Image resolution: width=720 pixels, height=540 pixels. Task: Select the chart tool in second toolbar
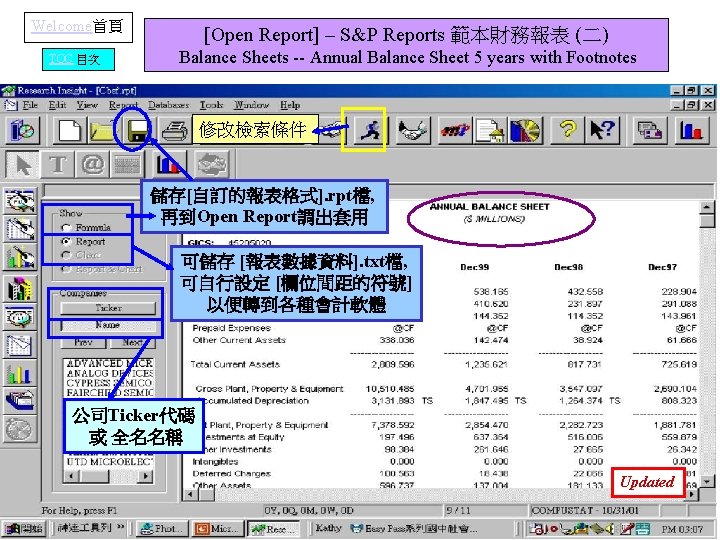(x=168, y=164)
